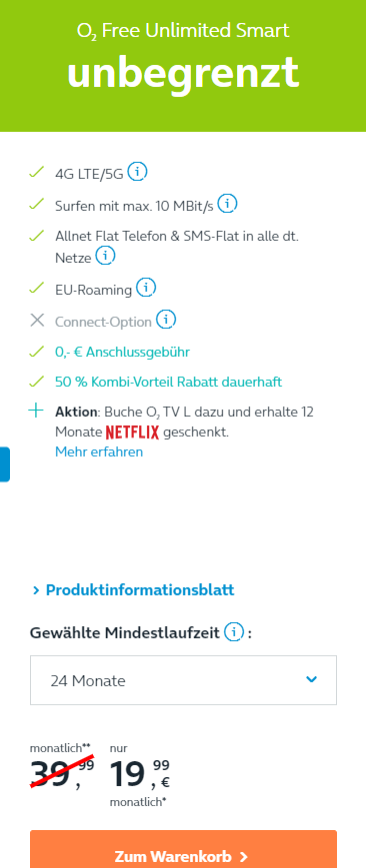Open info icon next to Gewählte Mindestlaufzeit
This screenshot has height=868, width=366.
(234, 631)
